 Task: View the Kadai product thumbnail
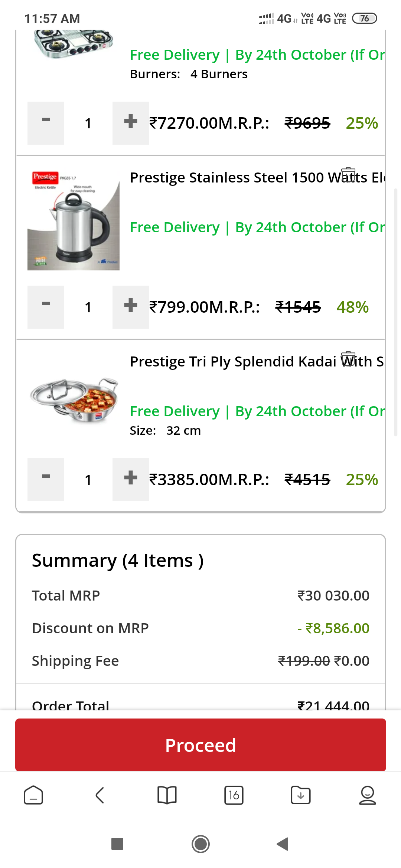(x=74, y=400)
